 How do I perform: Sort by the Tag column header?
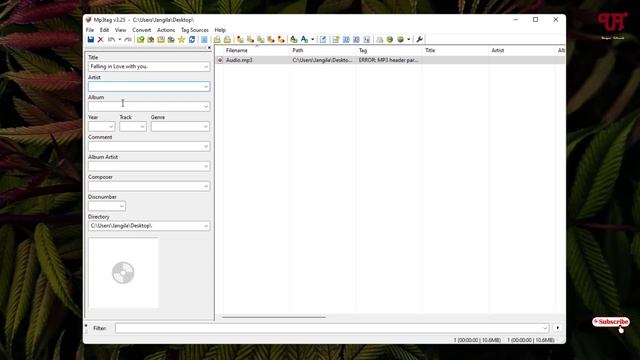pos(363,50)
